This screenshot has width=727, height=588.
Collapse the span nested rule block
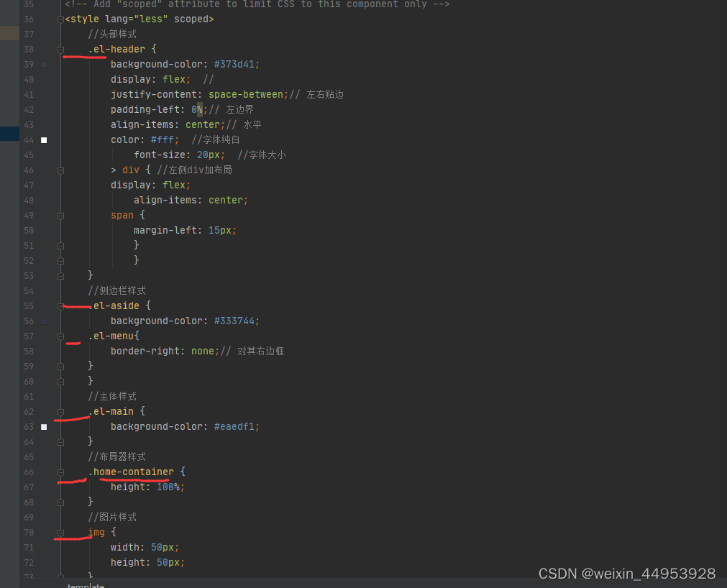coord(60,215)
